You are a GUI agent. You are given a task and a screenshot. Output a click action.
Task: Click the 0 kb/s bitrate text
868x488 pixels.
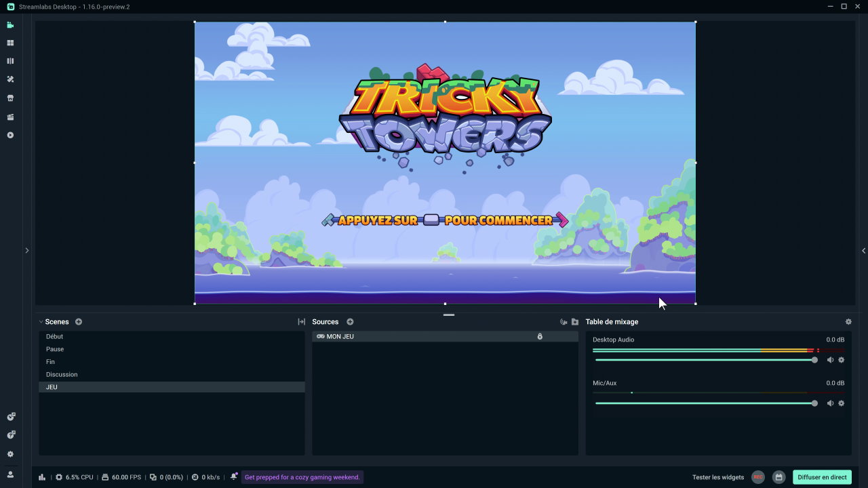[x=211, y=477]
